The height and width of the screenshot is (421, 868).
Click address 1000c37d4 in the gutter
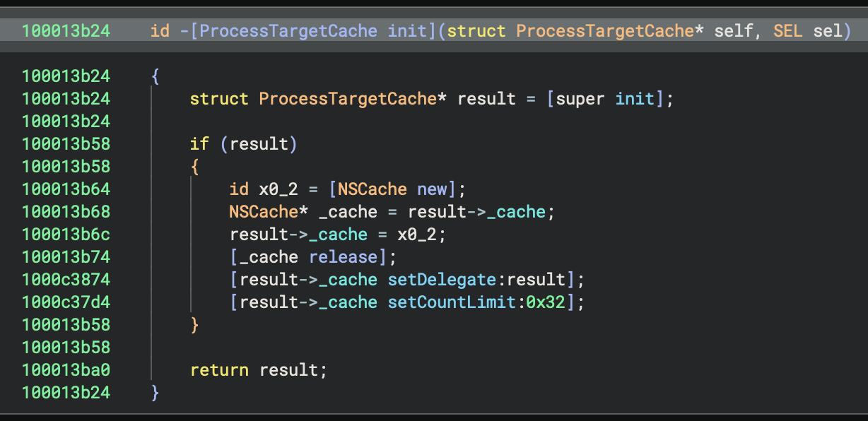(x=66, y=302)
